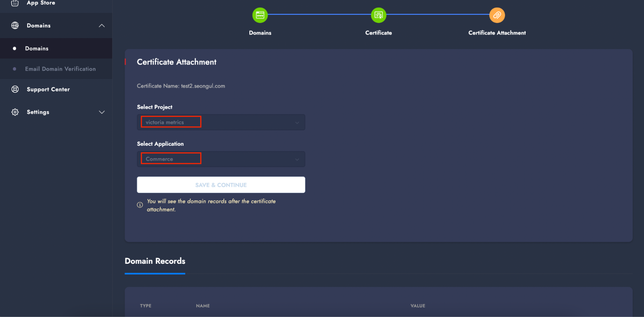The width and height of the screenshot is (644, 317).
Task: Switch to the Domain Records tab
Action: (155, 261)
